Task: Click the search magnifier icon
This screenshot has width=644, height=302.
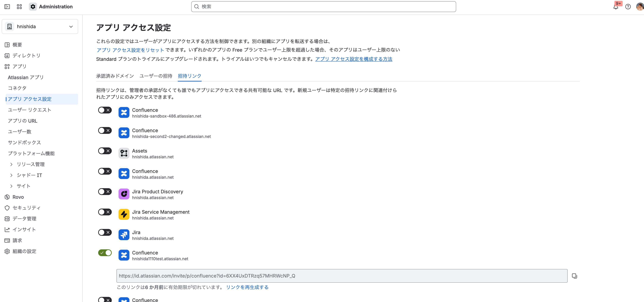Action: [x=197, y=7]
